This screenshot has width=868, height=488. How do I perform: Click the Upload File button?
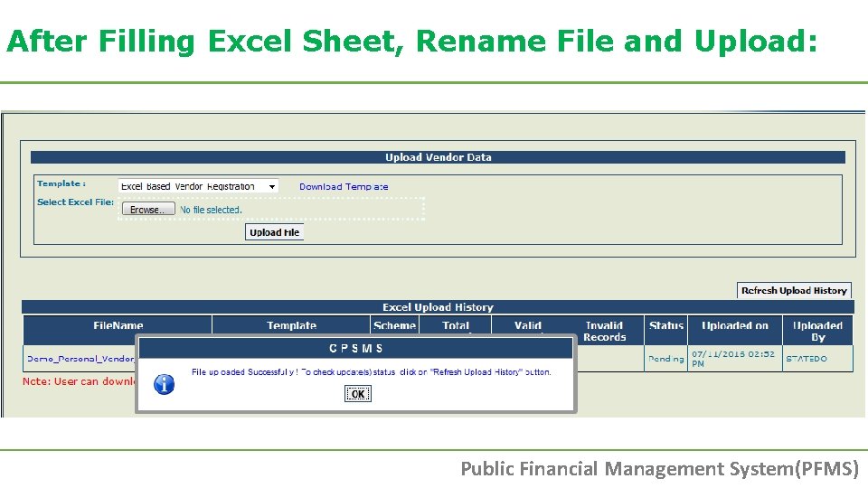click(275, 232)
